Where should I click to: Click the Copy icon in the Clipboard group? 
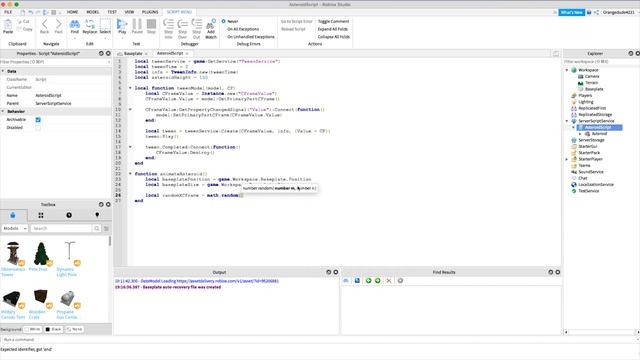pyautogui.click(x=20, y=29)
